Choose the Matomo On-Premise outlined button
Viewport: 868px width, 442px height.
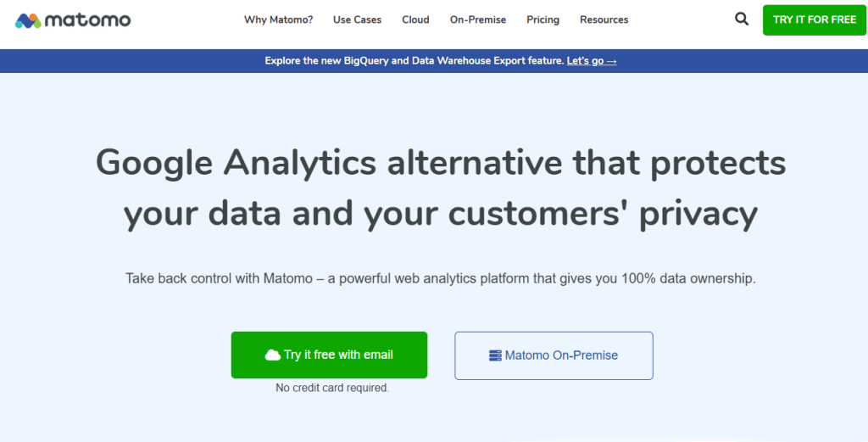tap(554, 355)
